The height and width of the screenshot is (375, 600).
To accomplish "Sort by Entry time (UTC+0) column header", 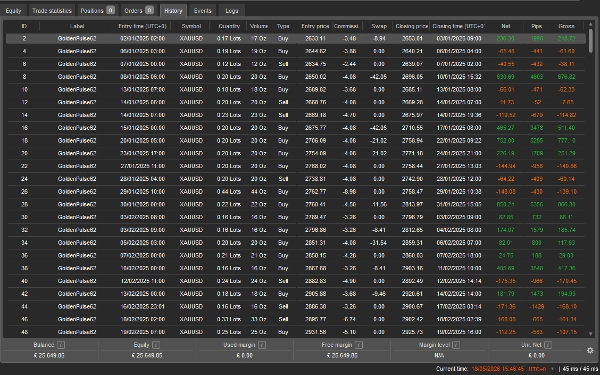I will (x=142, y=26).
